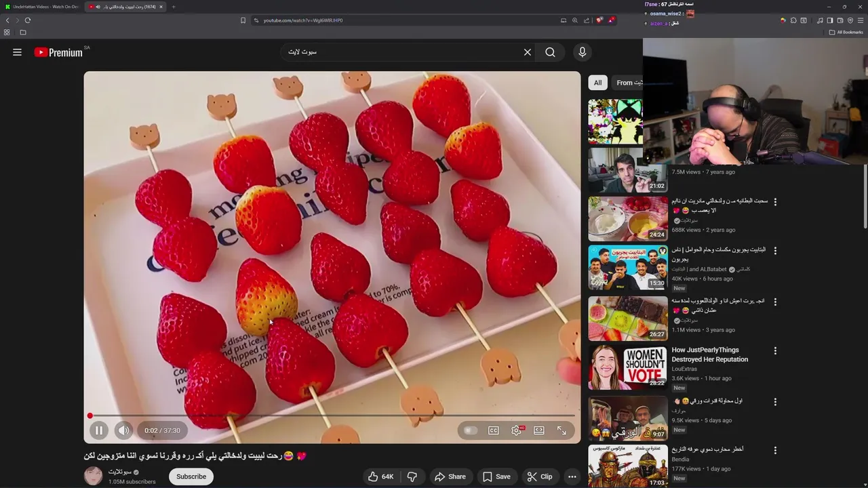Dislike the video with thumbs down
The height and width of the screenshot is (488, 868).
click(412, 476)
